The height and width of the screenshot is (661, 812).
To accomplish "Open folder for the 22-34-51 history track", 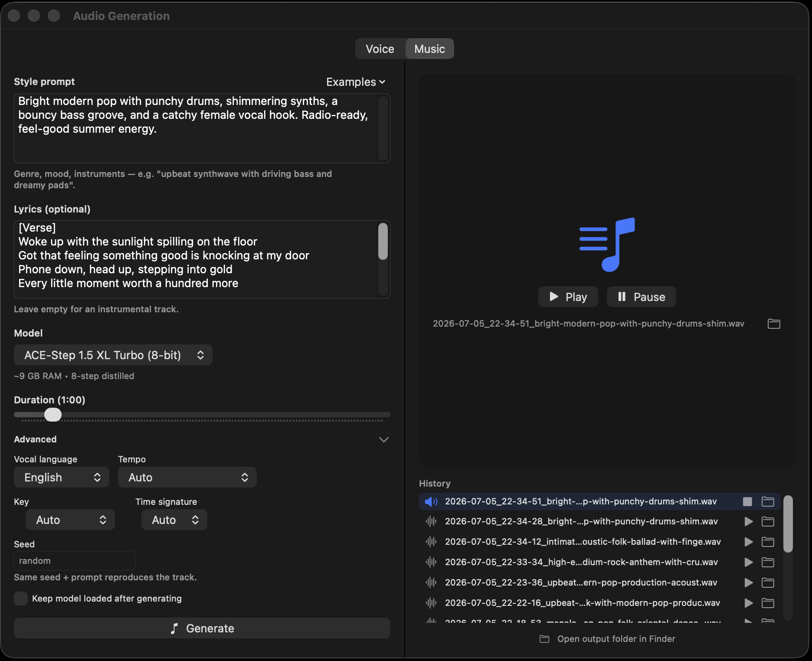I will click(768, 501).
